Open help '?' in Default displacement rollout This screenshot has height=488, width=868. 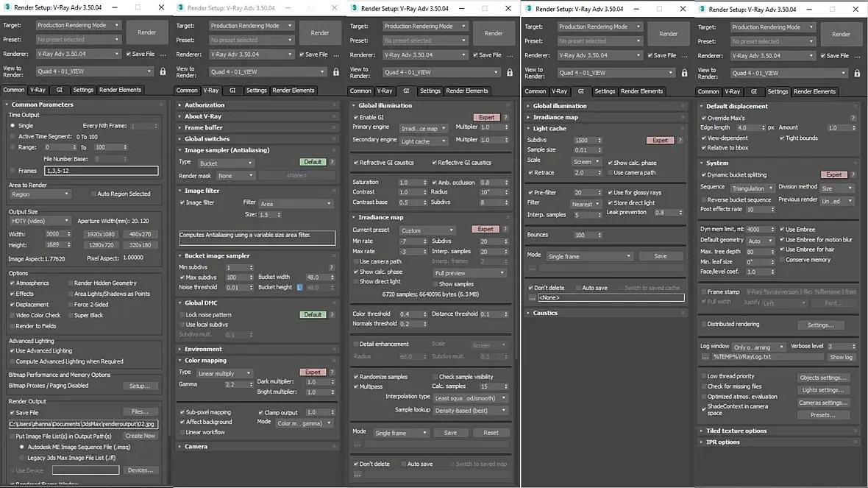pyautogui.click(x=853, y=118)
